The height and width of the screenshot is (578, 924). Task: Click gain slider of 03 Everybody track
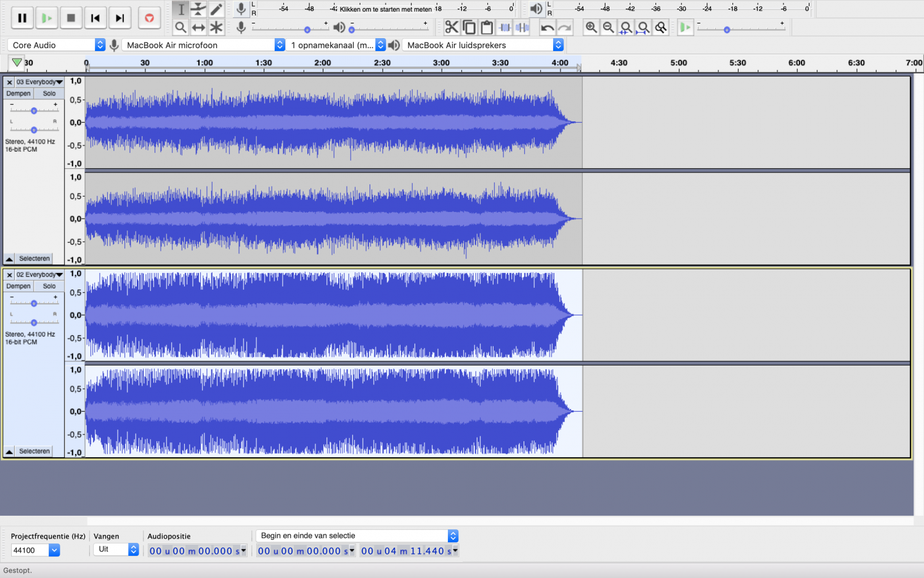pos(34,110)
